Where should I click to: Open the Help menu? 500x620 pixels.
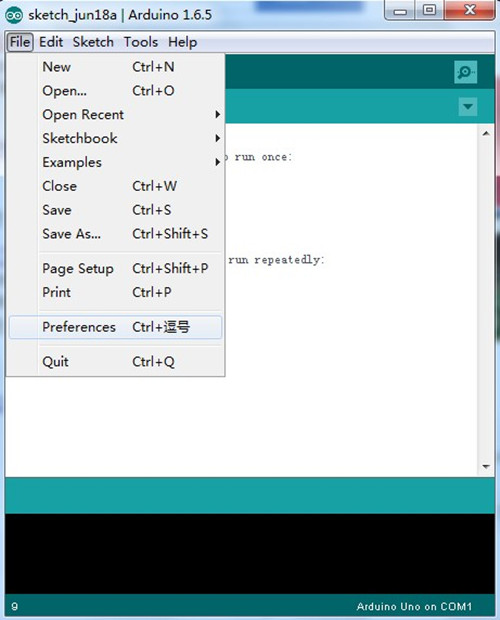click(x=182, y=42)
